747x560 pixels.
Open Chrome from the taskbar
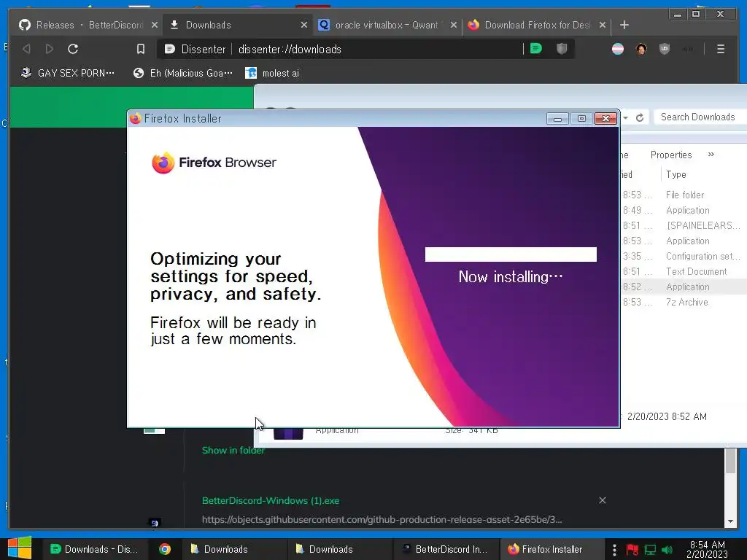coord(165,549)
